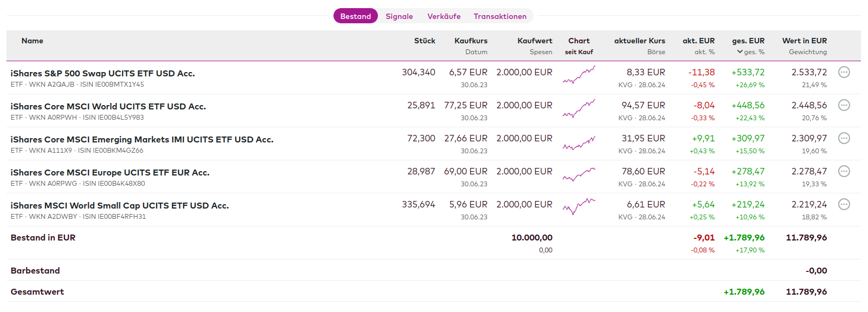Switch to the Verkäufe tab
Viewport: 868px width, 312px height.
(443, 16)
